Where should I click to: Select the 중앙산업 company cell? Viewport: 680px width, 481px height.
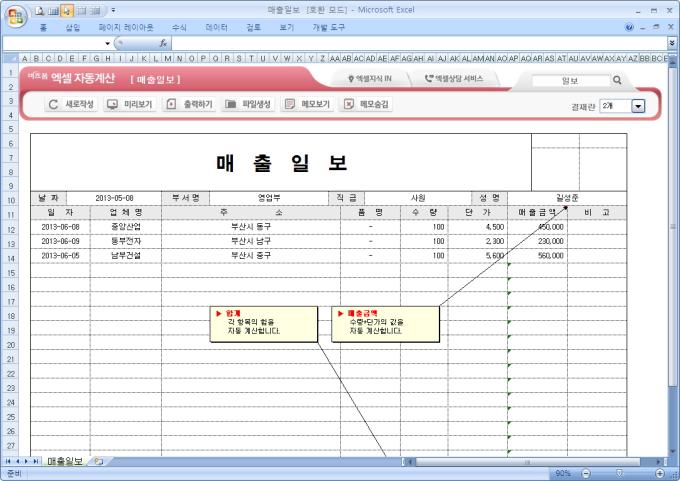[x=126, y=227]
